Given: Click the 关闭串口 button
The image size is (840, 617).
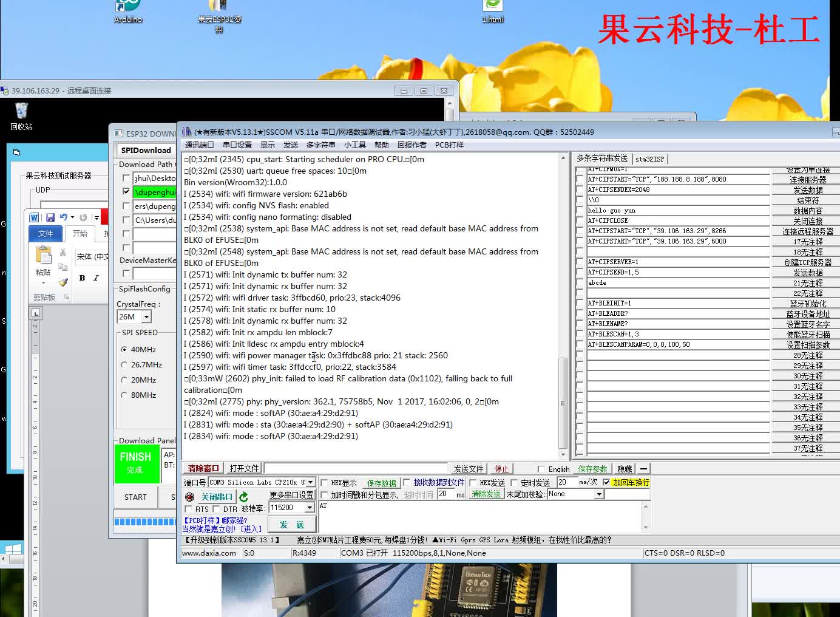Looking at the screenshot, I should click(216, 497).
